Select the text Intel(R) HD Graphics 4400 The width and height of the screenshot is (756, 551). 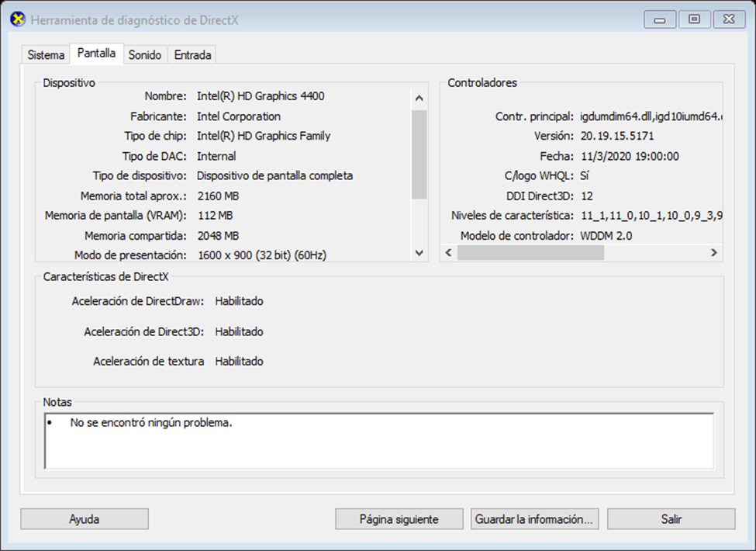[261, 96]
